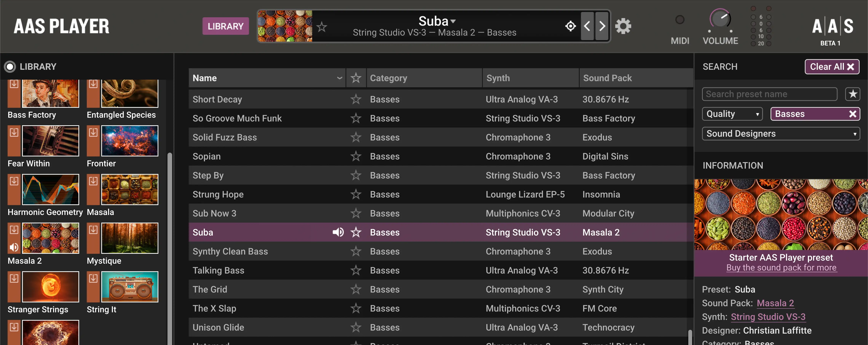The width and height of the screenshot is (868, 345).
Task: Sort presets by the Name column
Action: (267, 78)
